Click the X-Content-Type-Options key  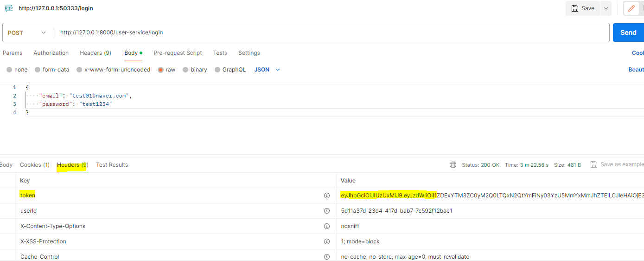point(53,226)
